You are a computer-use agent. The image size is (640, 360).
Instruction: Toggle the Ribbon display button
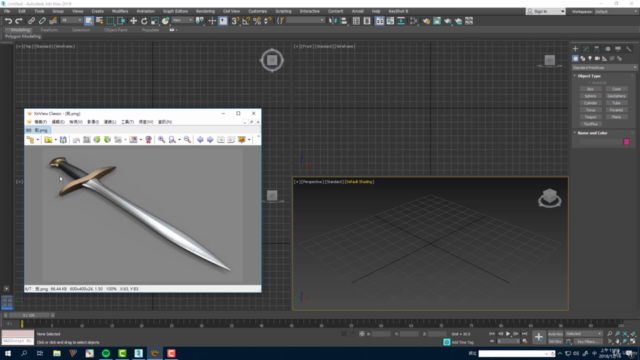[x=380, y=21]
